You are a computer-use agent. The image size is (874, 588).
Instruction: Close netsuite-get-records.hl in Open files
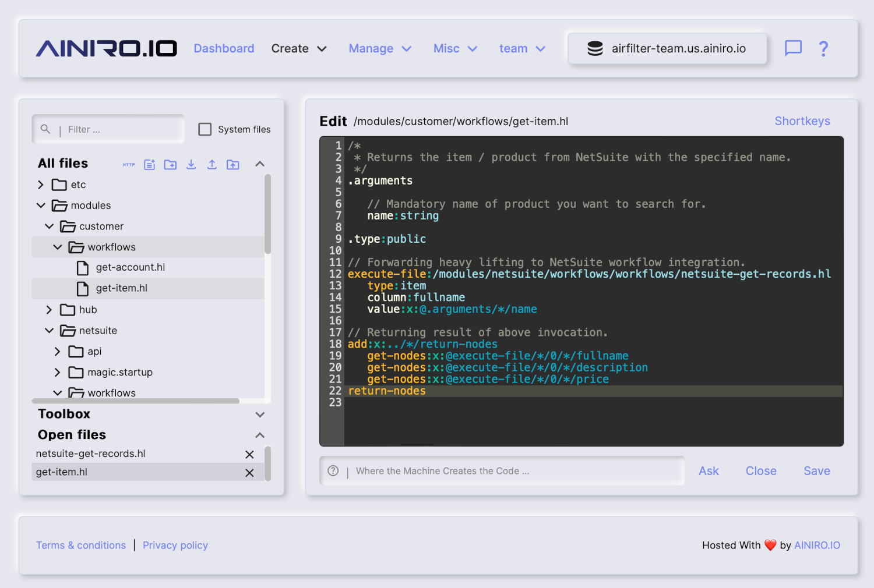coord(249,455)
